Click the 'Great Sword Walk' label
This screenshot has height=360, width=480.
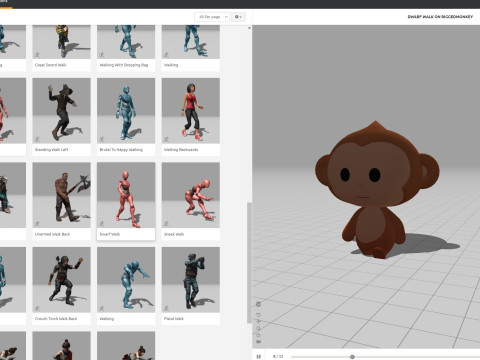pos(51,65)
